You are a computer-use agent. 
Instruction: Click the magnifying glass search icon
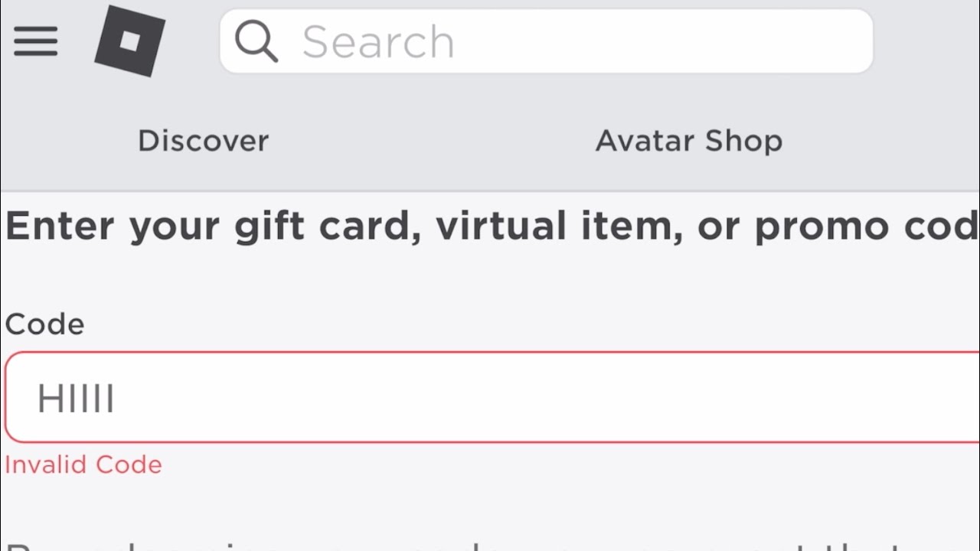[x=256, y=41]
